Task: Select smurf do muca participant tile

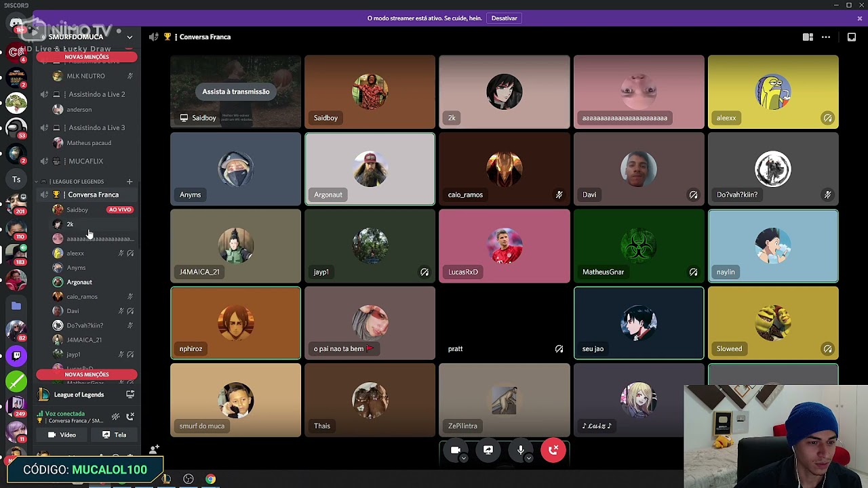Action: click(x=235, y=400)
